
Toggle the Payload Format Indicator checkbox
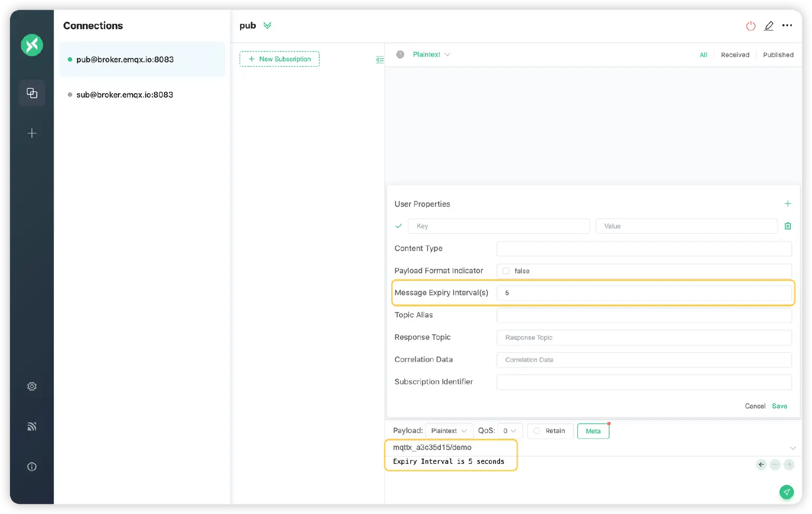[x=506, y=271]
